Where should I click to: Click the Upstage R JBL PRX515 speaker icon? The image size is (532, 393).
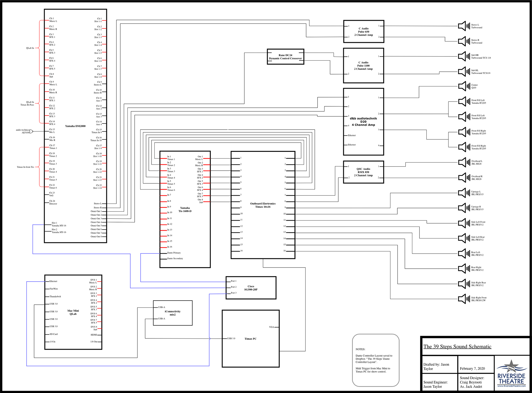pyautogui.click(x=464, y=208)
